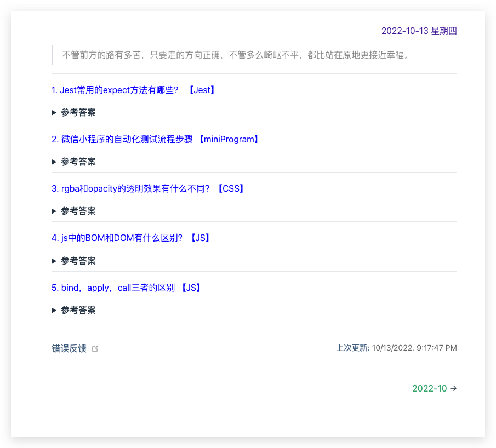The width and height of the screenshot is (496, 448).
Task: Open question 5 on bind, apply, call
Action: (113, 288)
